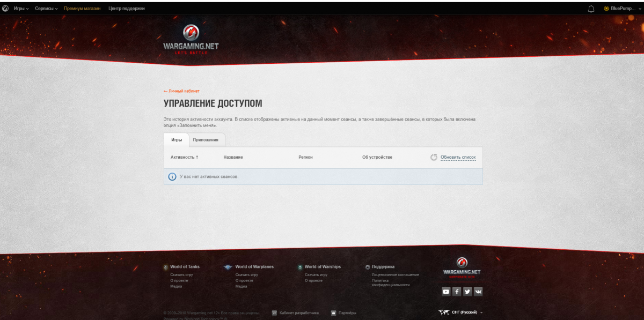
Task: Click Скачать игру under World of Warships
Action: click(316, 274)
